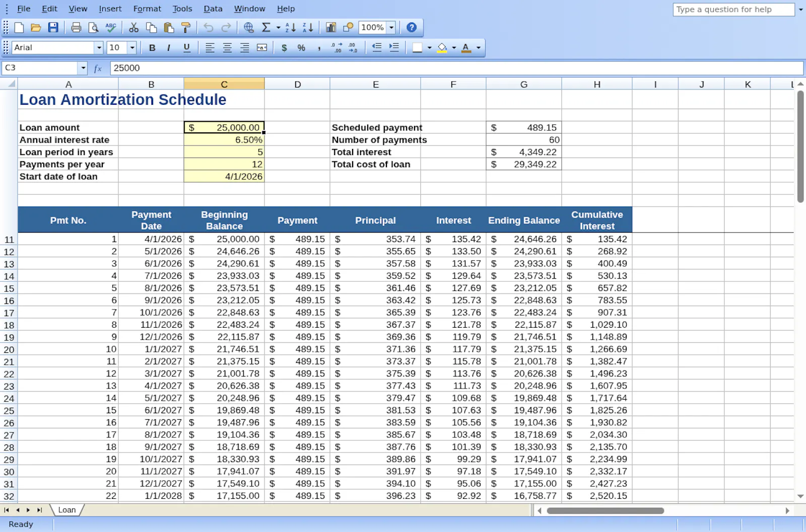Create a new blank document
Screen dimensions: 806x532
pos(19,28)
